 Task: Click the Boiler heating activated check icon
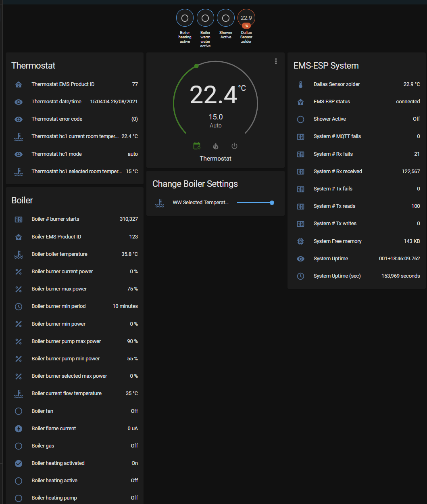point(19,463)
